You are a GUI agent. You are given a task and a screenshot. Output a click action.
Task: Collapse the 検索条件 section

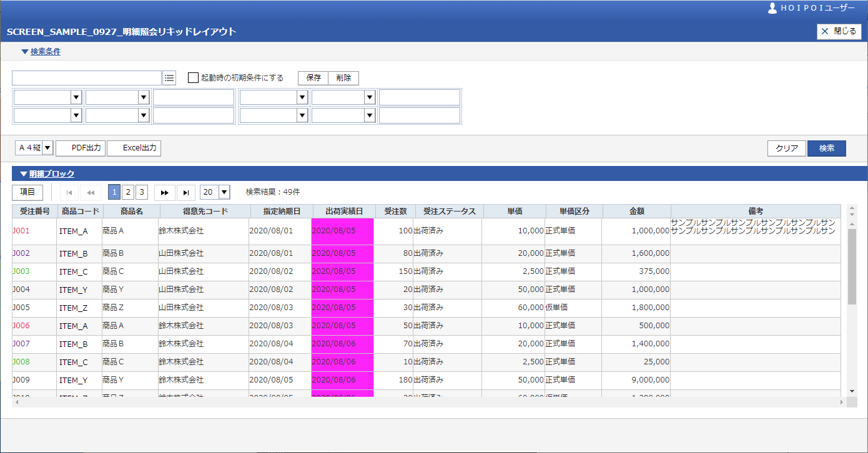[41, 52]
